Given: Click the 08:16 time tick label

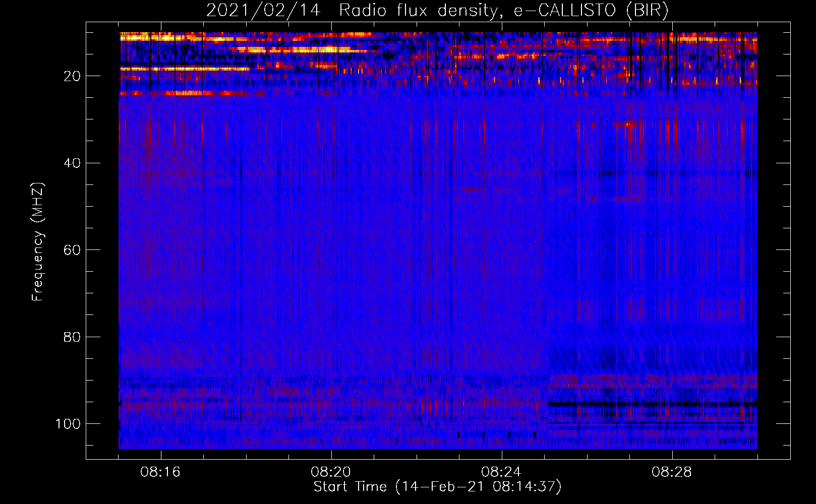Looking at the screenshot, I should [160, 472].
